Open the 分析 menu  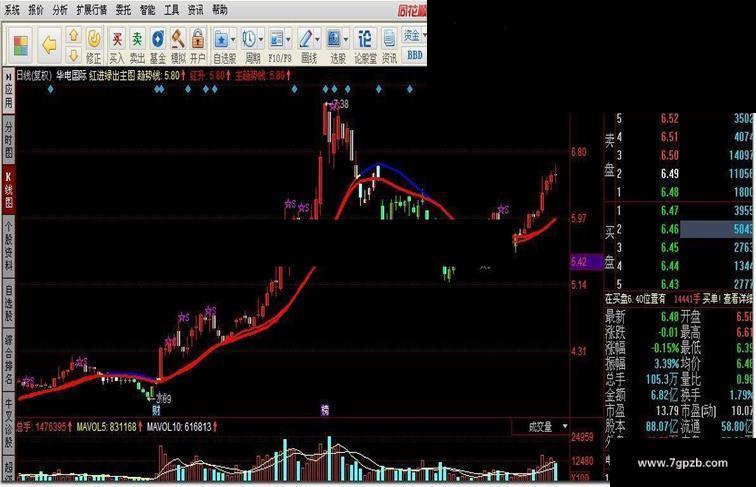[60, 10]
